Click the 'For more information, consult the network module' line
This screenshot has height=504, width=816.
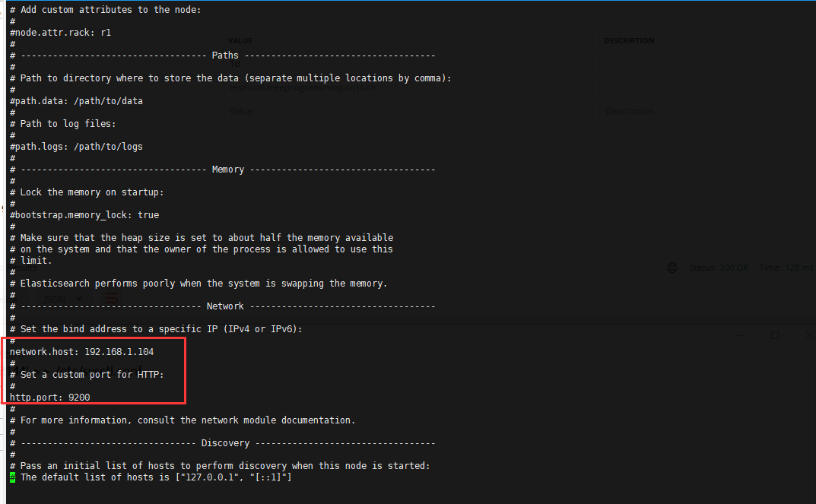click(183, 420)
